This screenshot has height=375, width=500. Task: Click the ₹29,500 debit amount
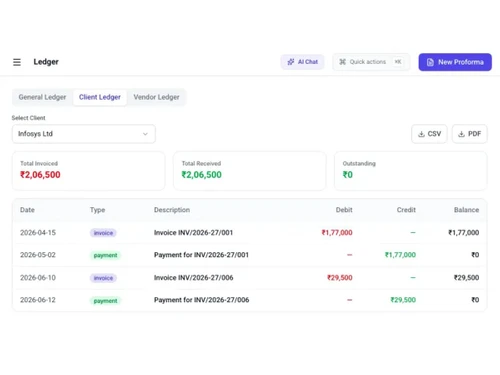[340, 278]
